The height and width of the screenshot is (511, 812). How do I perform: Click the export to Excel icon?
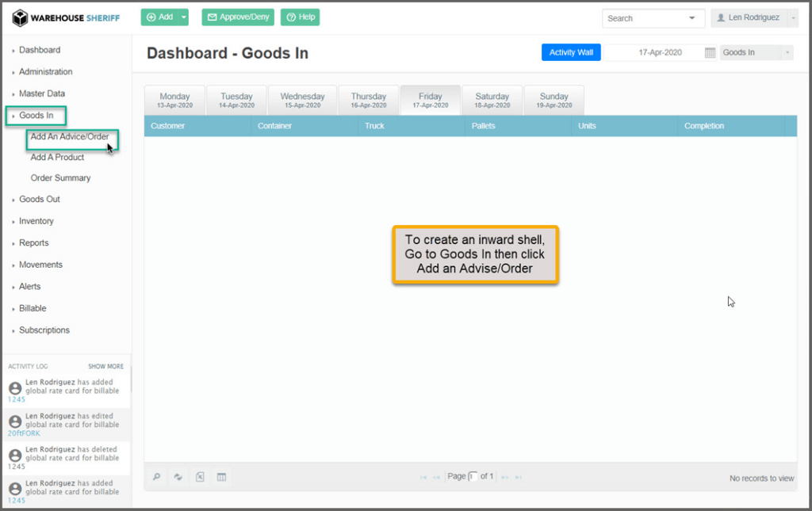[x=200, y=477]
